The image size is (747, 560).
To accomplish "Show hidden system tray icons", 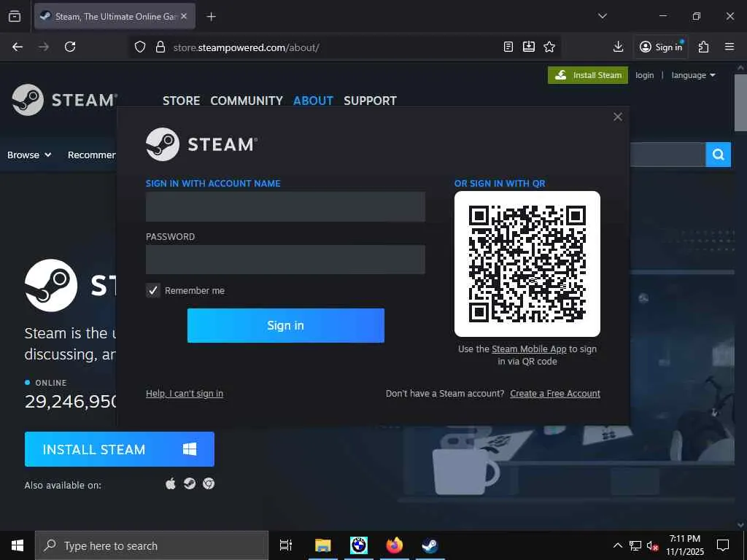I will tap(617, 545).
